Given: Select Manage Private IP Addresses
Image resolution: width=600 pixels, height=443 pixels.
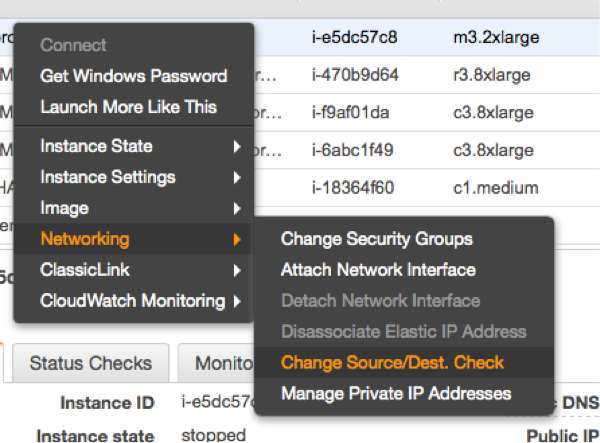Looking at the screenshot, I should (396, 393).
